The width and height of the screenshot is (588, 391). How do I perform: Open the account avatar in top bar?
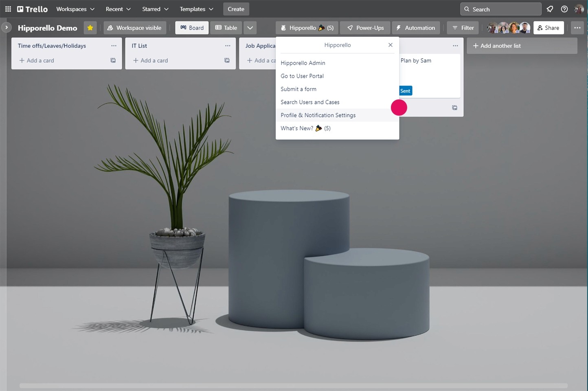[x=579, y=9]
